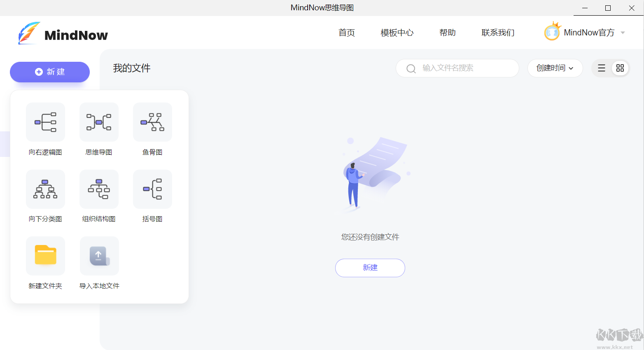This screenshot has width=644, height=350.
Task: Open 模板中心 in navigation
Action: pos(397,33)
